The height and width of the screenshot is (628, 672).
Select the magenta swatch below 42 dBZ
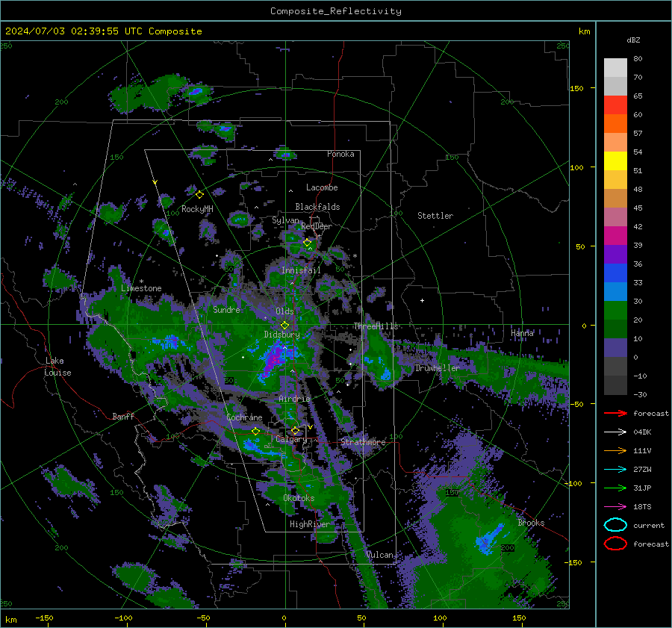(x=615, y=235)
